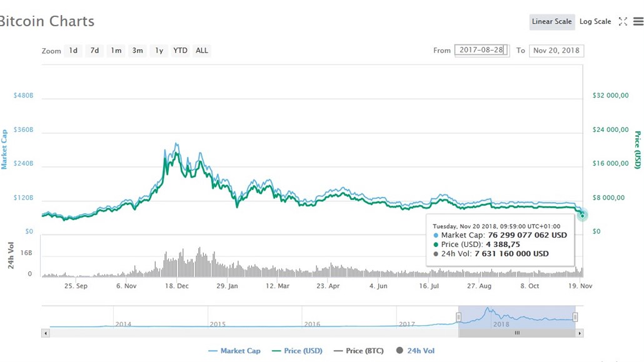Set zoom to 7d

[x=94, y=51]
